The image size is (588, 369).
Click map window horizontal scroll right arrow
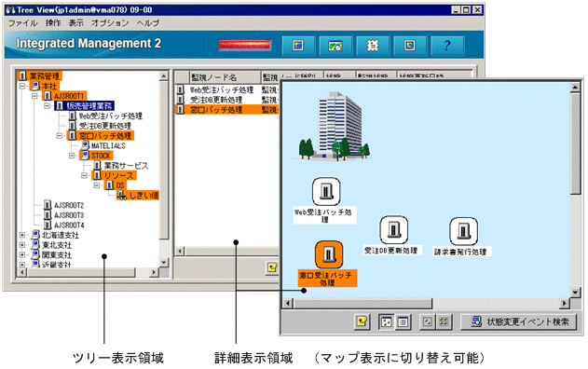(x=565, y=303)
